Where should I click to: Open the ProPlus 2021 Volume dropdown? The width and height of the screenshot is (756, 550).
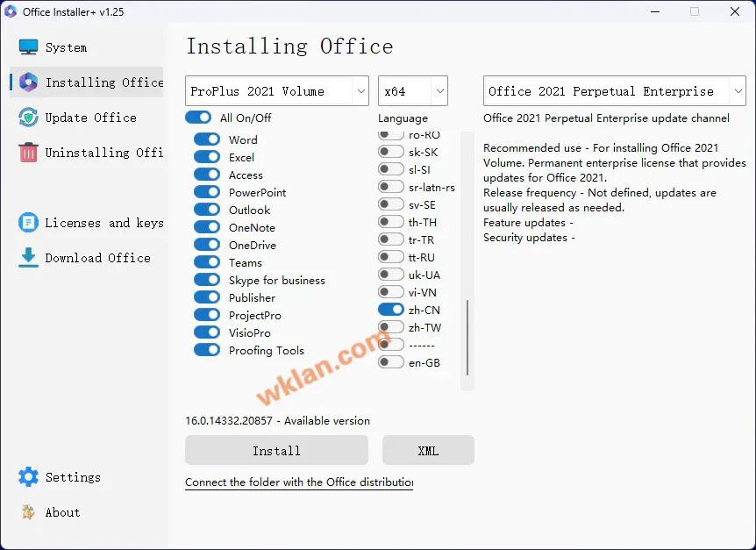pyautogui.click(x=277, y=90)
